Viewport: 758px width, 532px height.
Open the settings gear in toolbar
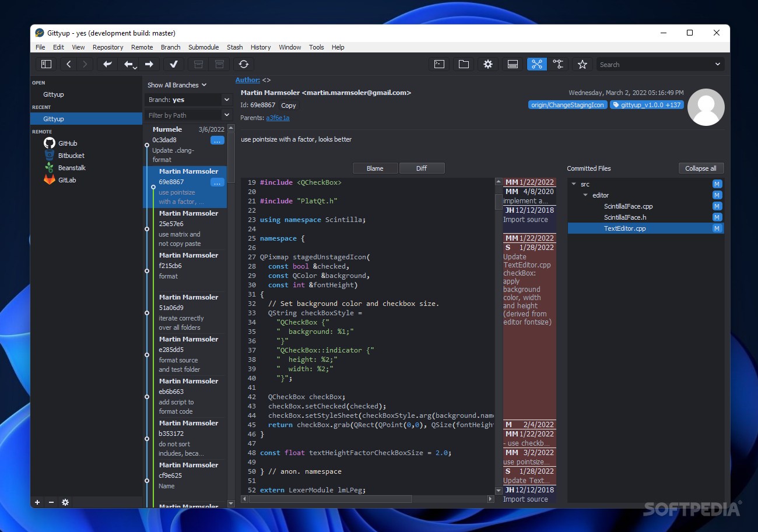click(488, 64)
